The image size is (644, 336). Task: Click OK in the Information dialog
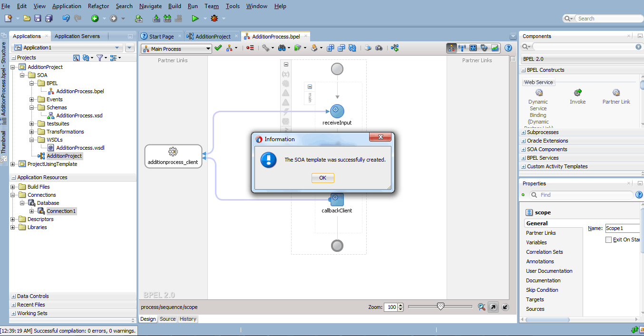tap(323, 178)
